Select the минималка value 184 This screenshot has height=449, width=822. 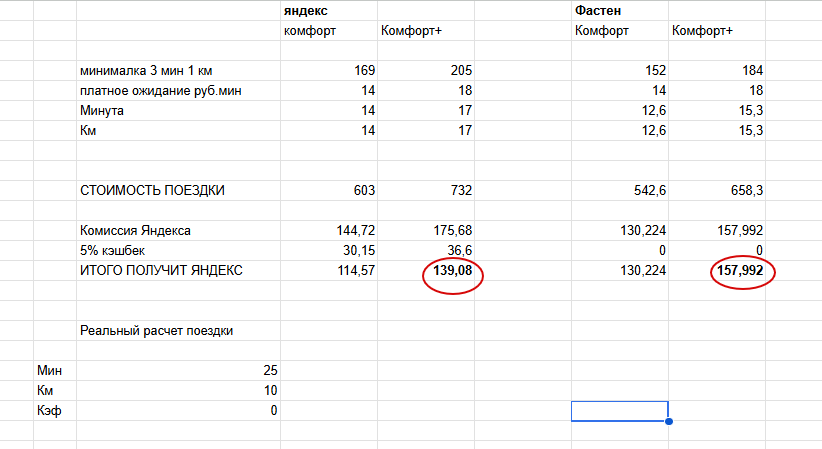coord(752,70)
